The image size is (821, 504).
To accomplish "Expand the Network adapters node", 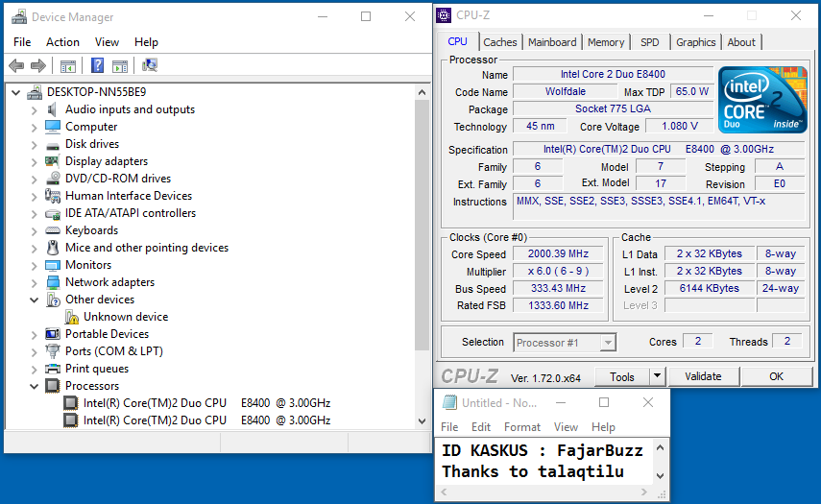I will click(34, 282).
